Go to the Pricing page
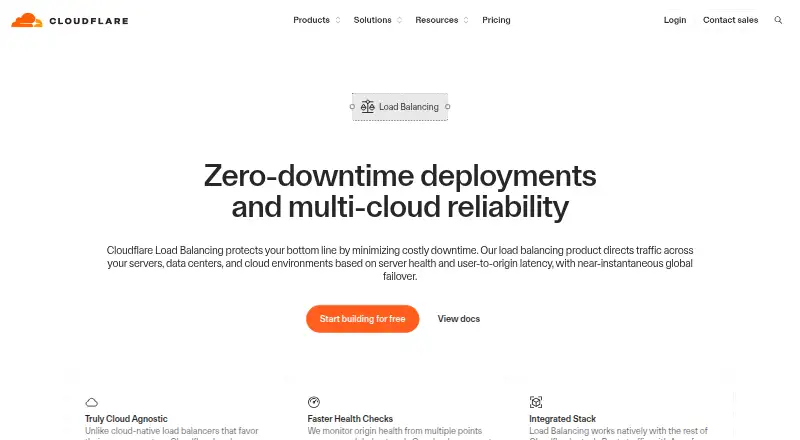The width and height of the screenshot is (800, 440). [x=496, y=20]
